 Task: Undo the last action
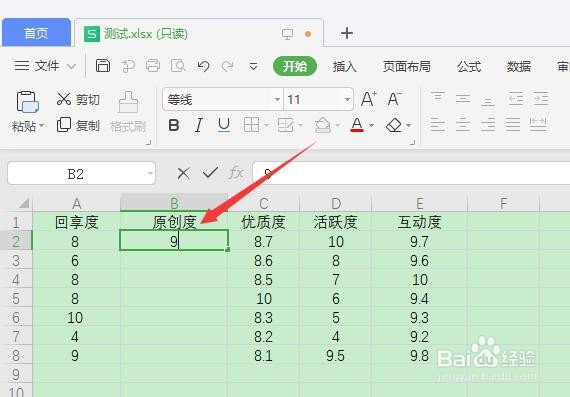click(204, 66)
